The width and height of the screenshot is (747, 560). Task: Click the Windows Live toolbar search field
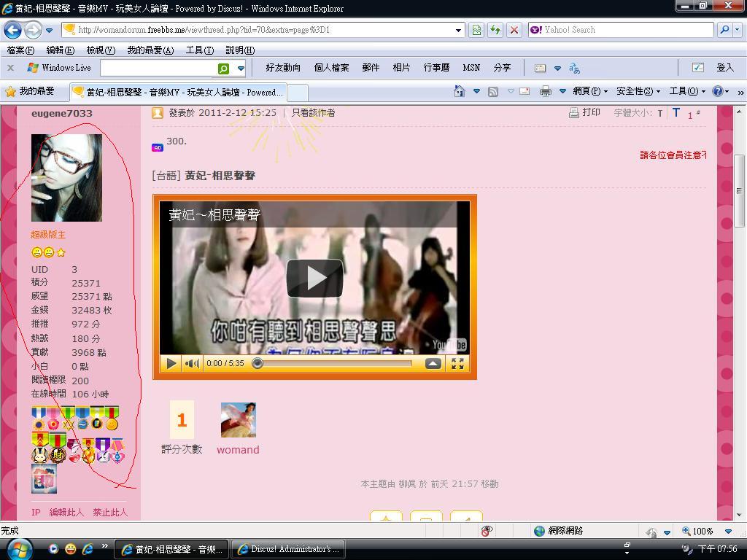158,68
